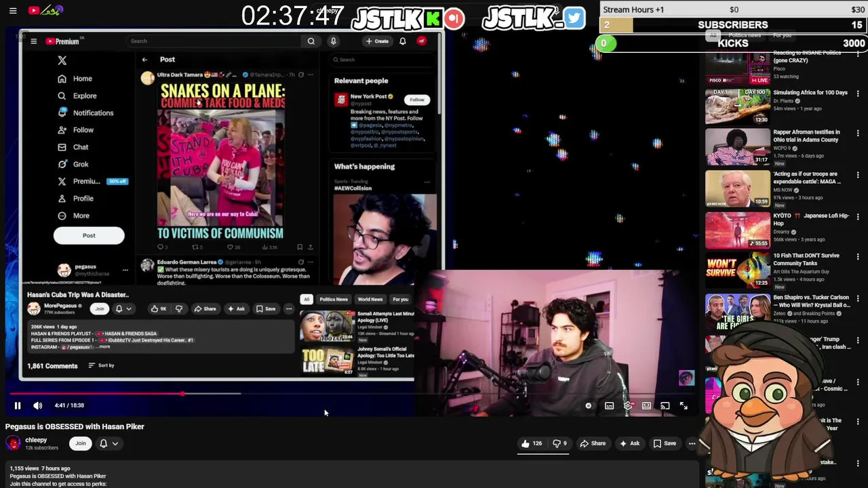
Task: Open '10 Fish That DON'T Survive' title link
Action: [806, 260]
